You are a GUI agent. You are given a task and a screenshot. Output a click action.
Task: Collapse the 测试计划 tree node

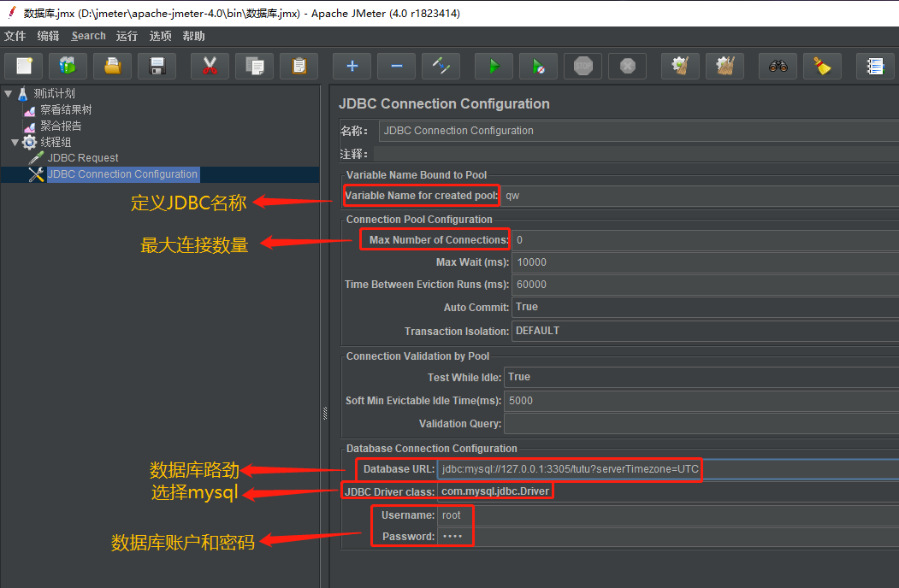tap(8, 93)
